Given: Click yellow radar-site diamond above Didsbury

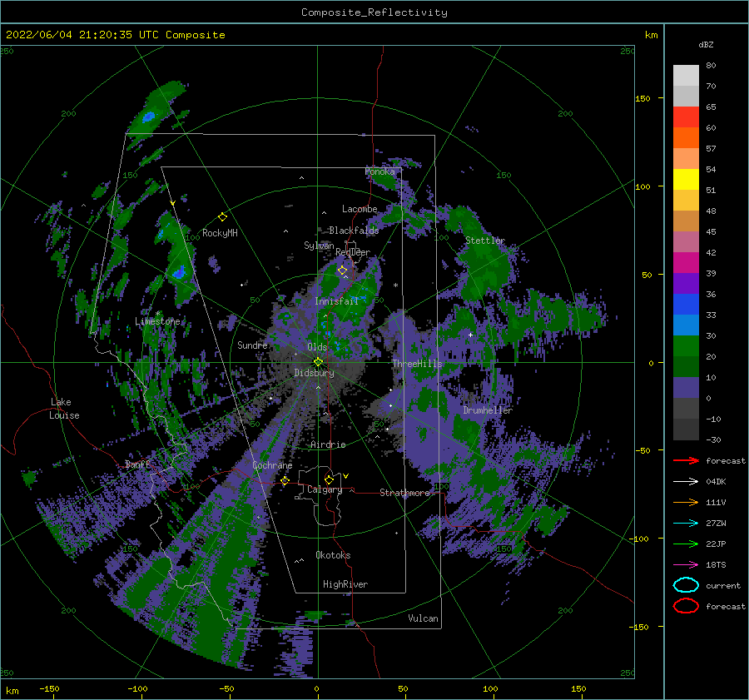Looking at the screenshot, I should [x=318, y=362].
